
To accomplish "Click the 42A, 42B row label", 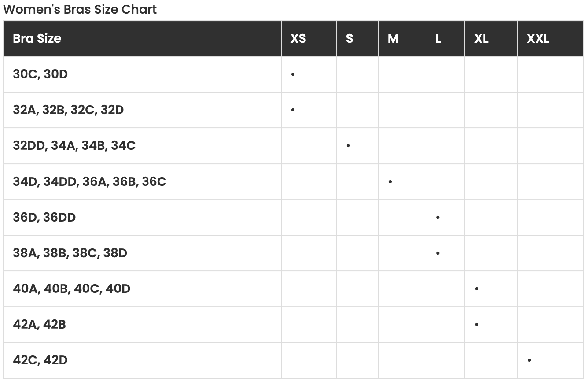I will click(x=40, y=325).
